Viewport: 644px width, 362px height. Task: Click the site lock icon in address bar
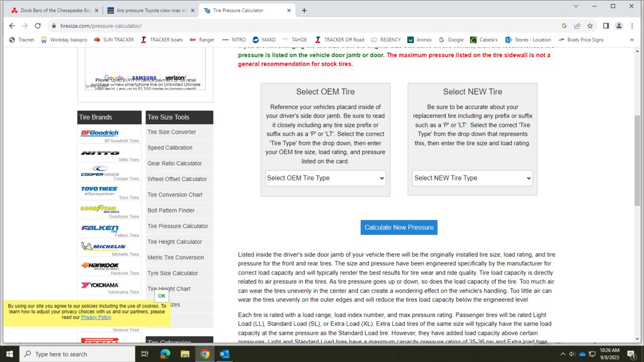point(54,26)
